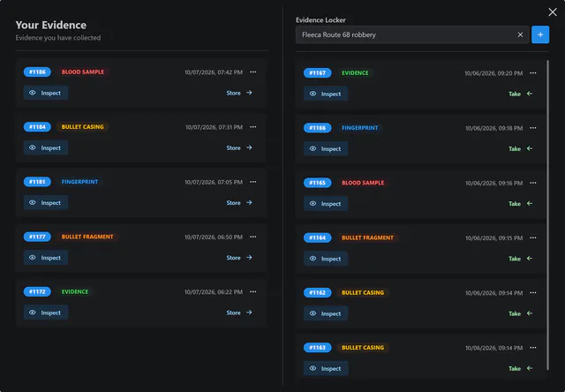This screenshot has height=392, width=565.
Task: Take evidence #1167 from the locker
Action: [x=520, y=94]
